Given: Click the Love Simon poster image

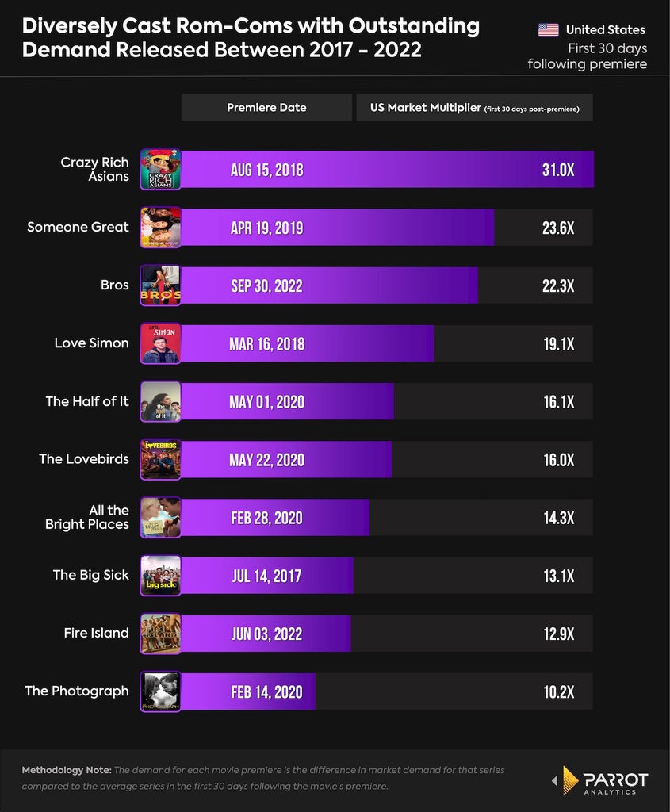Looking at the screenshot, I should pos(160,343).
